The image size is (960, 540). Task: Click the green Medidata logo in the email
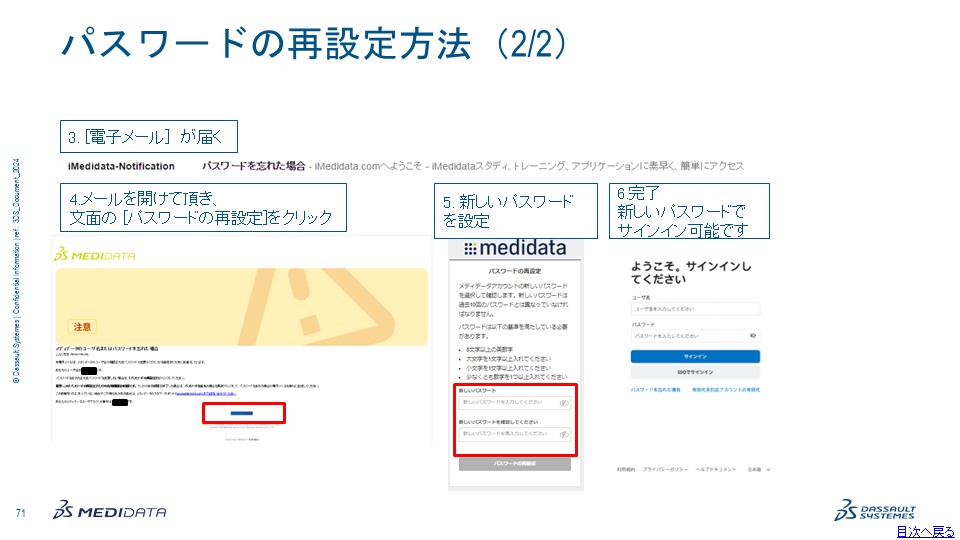[x=95, y=255]
